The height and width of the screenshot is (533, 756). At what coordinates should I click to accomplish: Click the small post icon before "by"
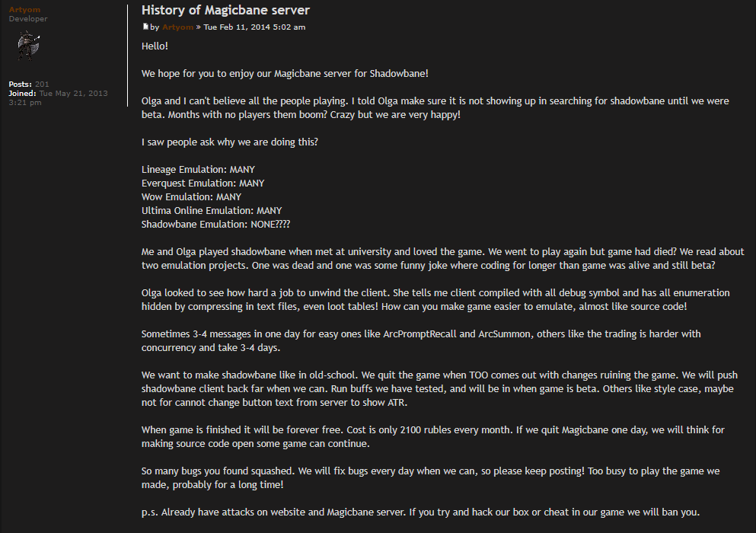coord(145,27)
